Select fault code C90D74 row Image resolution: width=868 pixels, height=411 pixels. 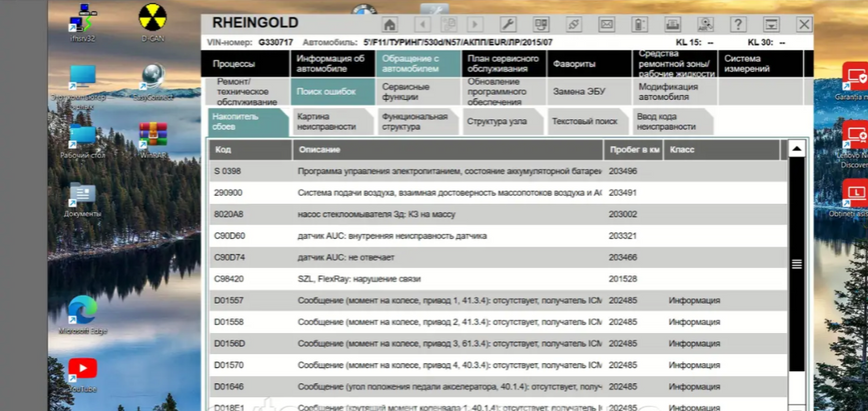click(497, 258)
